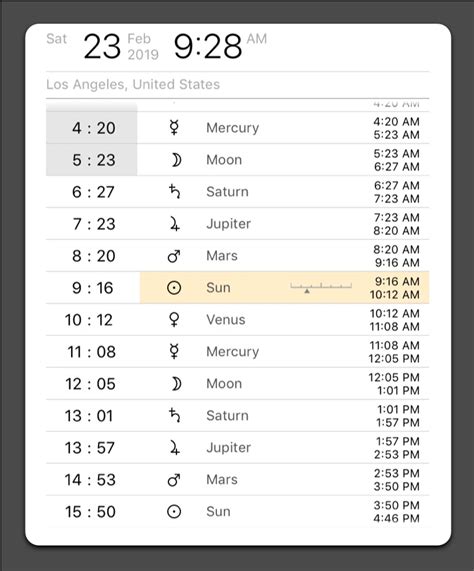Click the Saturn glyph at 13:01
This screenshot has height=571, width=474.
click(x=174, y=416)
